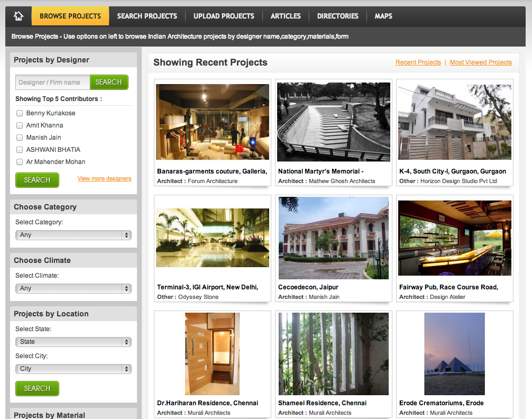The height and width of the screenshot is (419, 532).
Task: Click the Design Atelier architect name
Action: point(447,297)
